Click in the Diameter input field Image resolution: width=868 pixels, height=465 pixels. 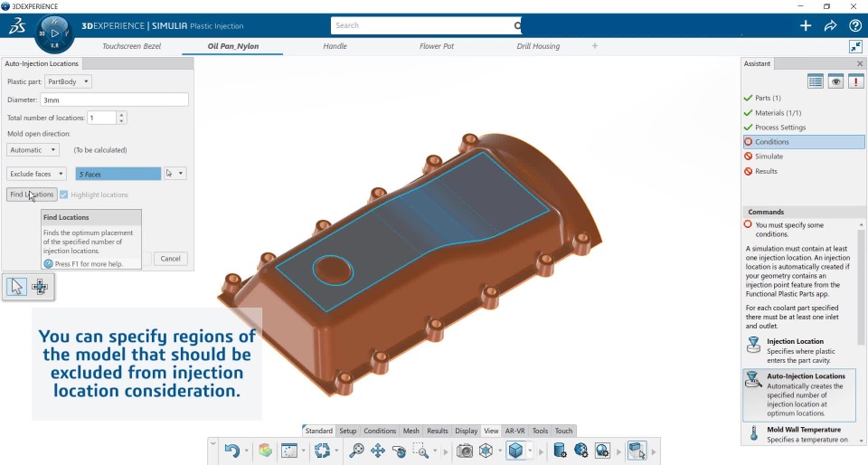115,100
